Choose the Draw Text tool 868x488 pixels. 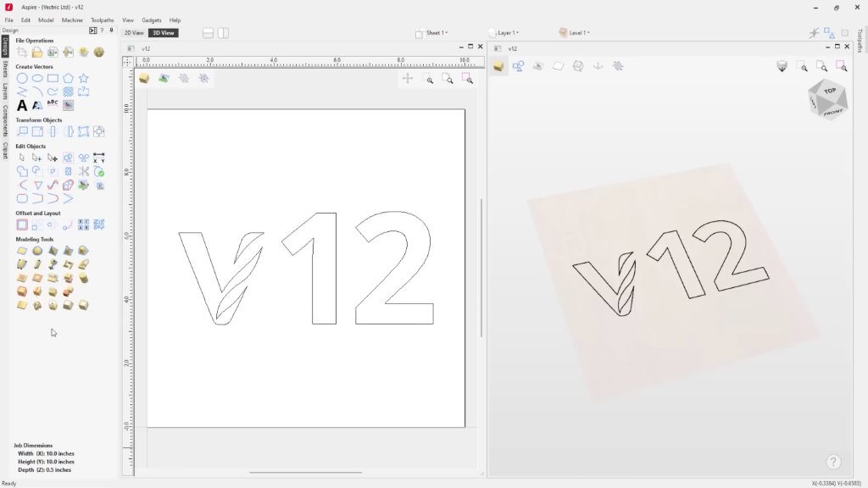(x=23, y=105)
